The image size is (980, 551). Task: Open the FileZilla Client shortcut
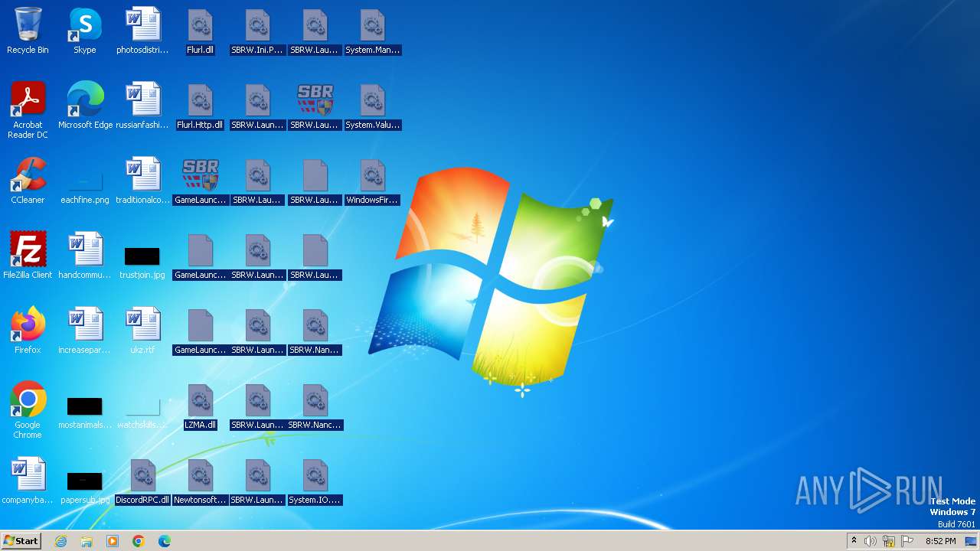28,256
